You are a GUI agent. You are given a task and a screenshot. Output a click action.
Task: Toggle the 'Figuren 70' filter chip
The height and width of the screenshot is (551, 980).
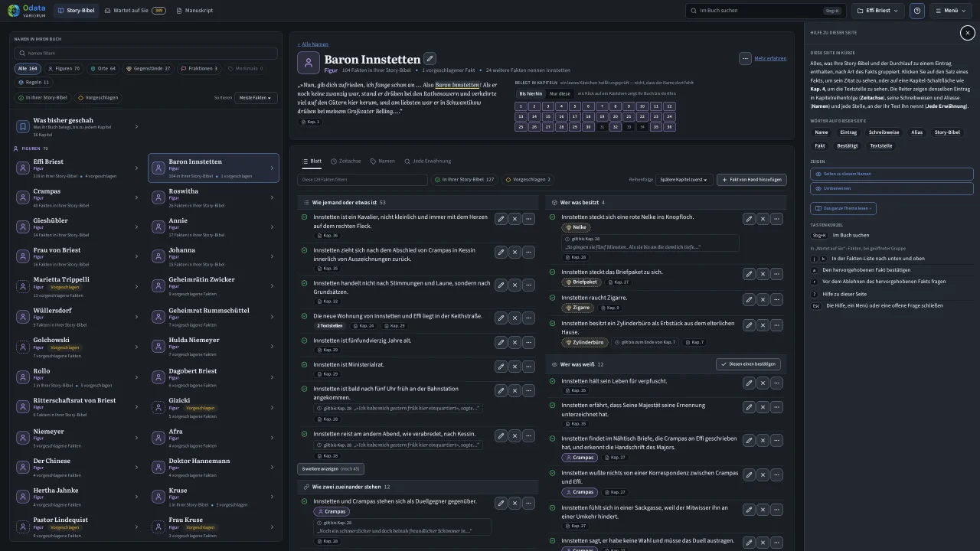point(64,69)
